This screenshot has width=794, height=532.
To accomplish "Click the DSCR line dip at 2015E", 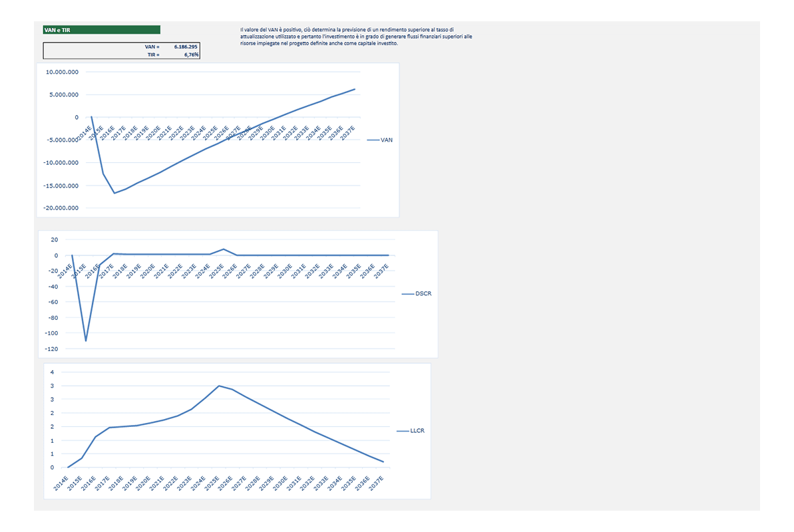I will 86,340.
